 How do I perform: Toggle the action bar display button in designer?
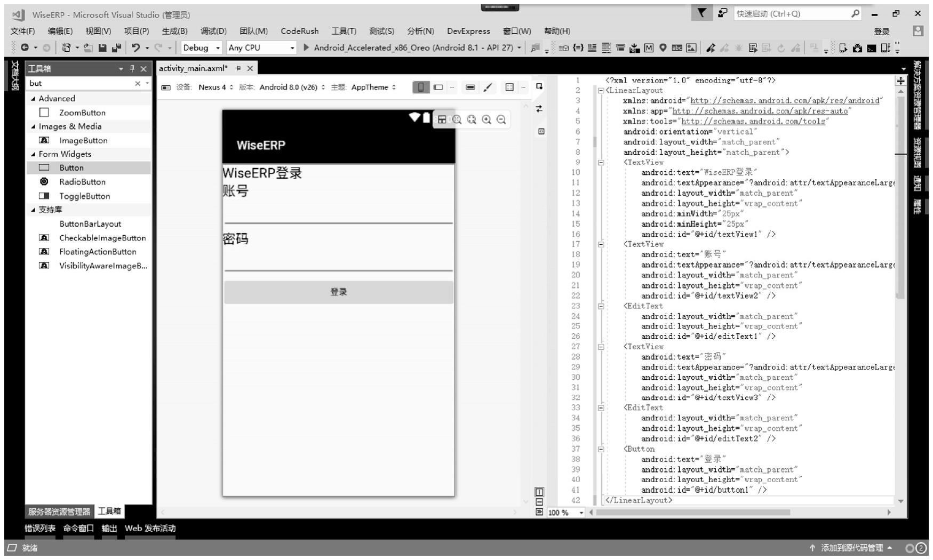tap(470, 87)
